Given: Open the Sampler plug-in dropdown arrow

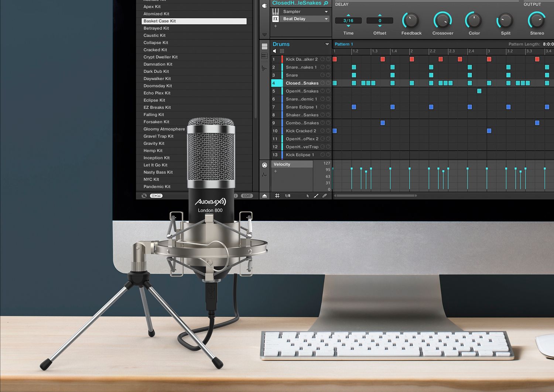Looking at the screenshot, I should click(326, 11).
